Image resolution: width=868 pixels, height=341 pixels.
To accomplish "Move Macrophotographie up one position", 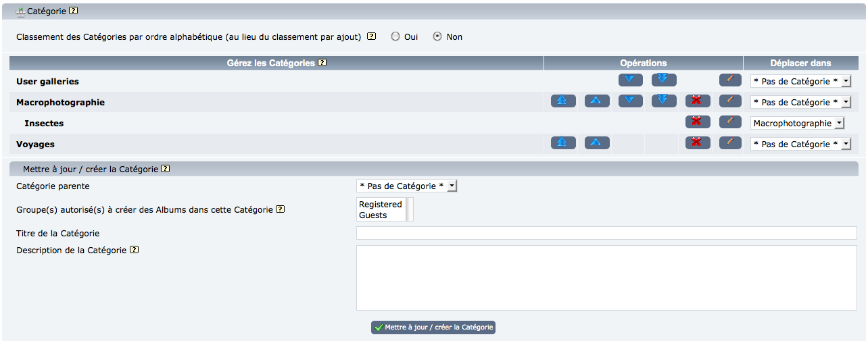I will pyautogui.click(x=597, y=101).
